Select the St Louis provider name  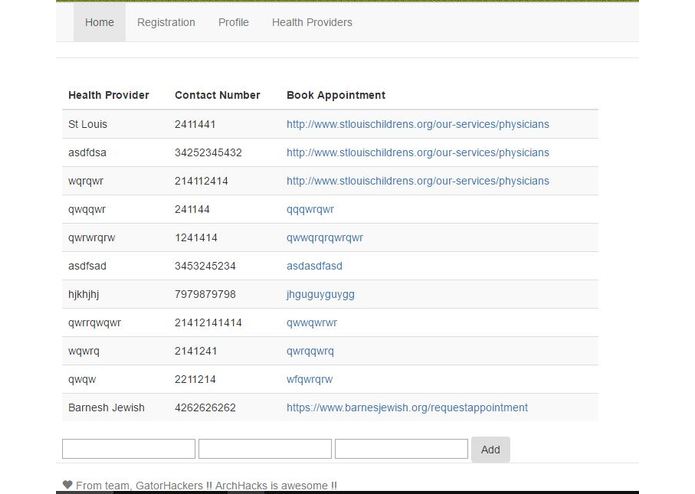coord(88,124)
